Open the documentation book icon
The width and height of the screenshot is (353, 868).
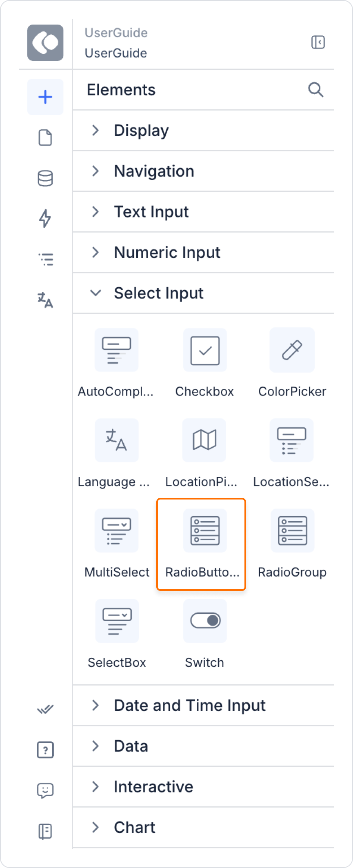(45, 831)
